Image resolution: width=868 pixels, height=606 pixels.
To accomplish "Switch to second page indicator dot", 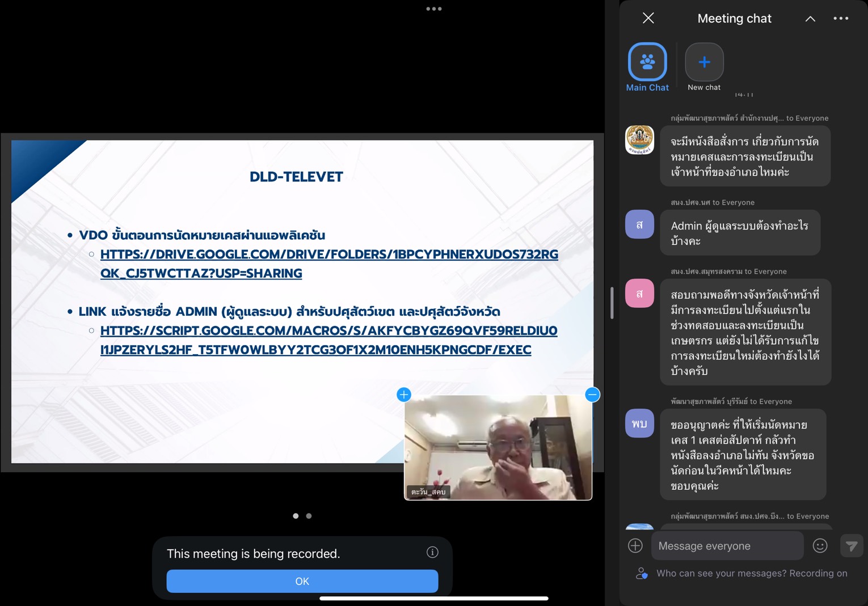I will coord(309,516).
